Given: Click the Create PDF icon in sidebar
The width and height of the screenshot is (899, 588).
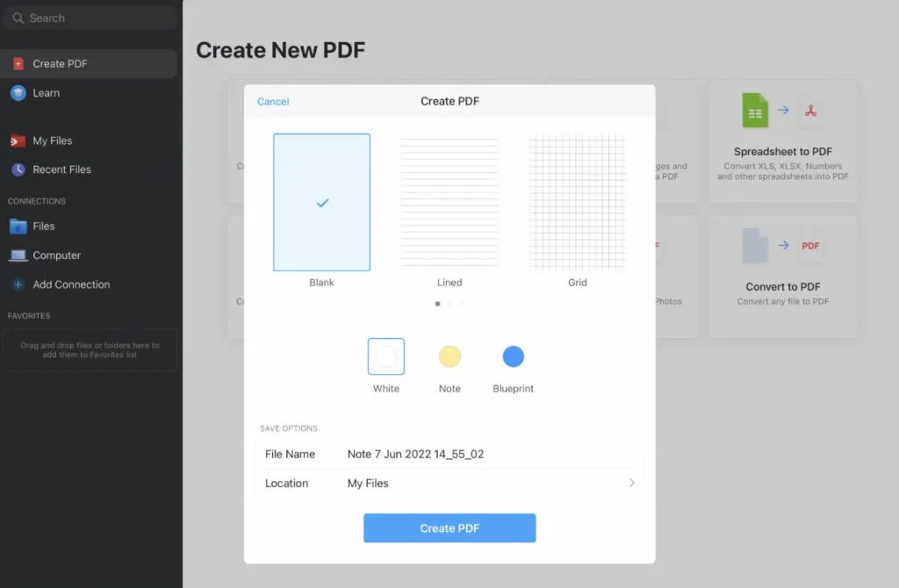Looking at the screenshot, I should pyautogui.click(x=18, y=64).
